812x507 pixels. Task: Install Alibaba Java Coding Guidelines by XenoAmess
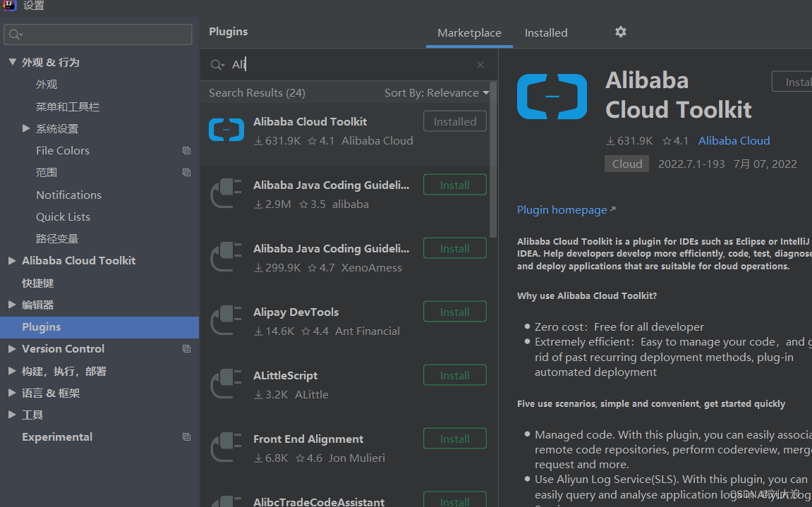tap(455, 248)
